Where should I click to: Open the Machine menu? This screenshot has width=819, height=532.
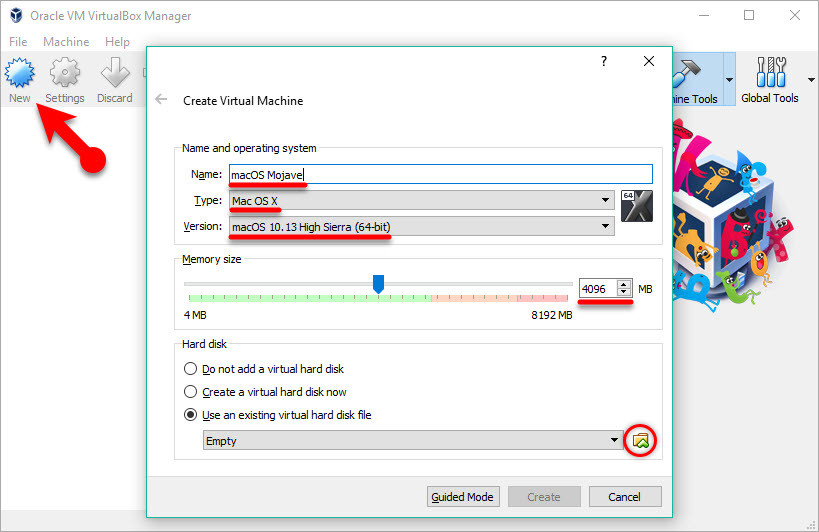(x=66, y=42)
